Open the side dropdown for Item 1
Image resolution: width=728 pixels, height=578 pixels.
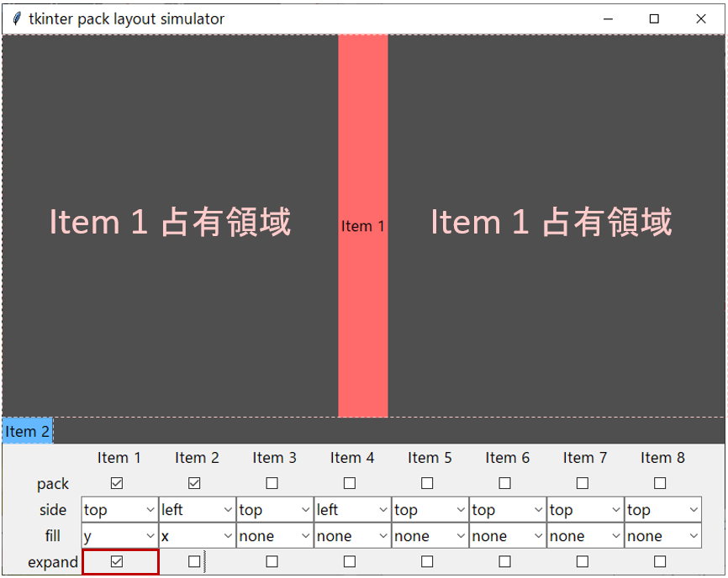tap(119, 509)
